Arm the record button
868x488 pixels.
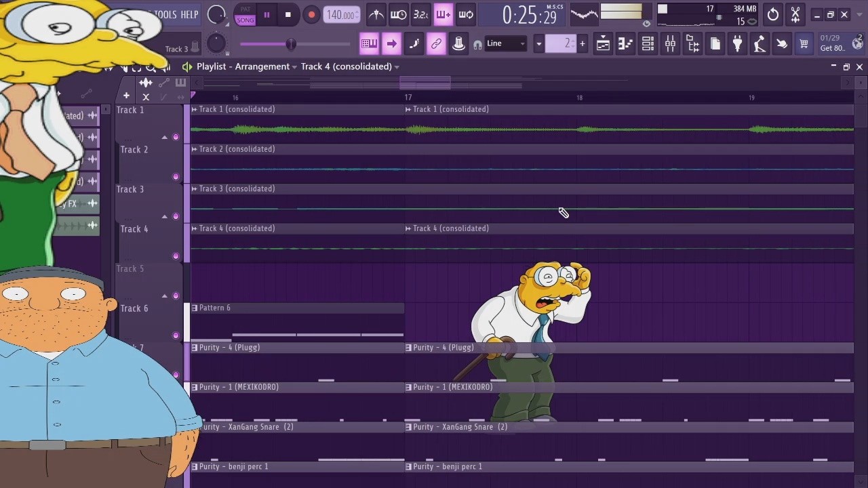(311, 14)
